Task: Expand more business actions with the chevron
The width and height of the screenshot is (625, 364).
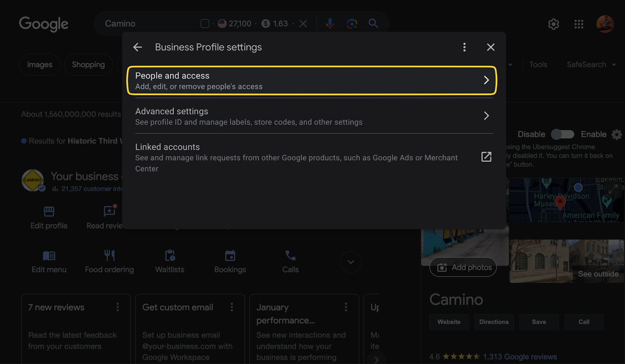Action: coord(351,262)
